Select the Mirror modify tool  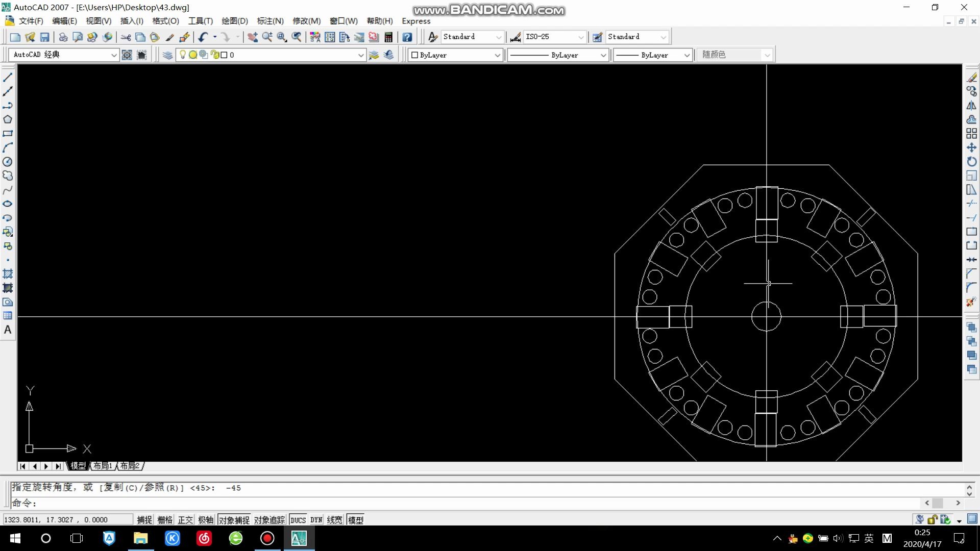click(971, 106)
